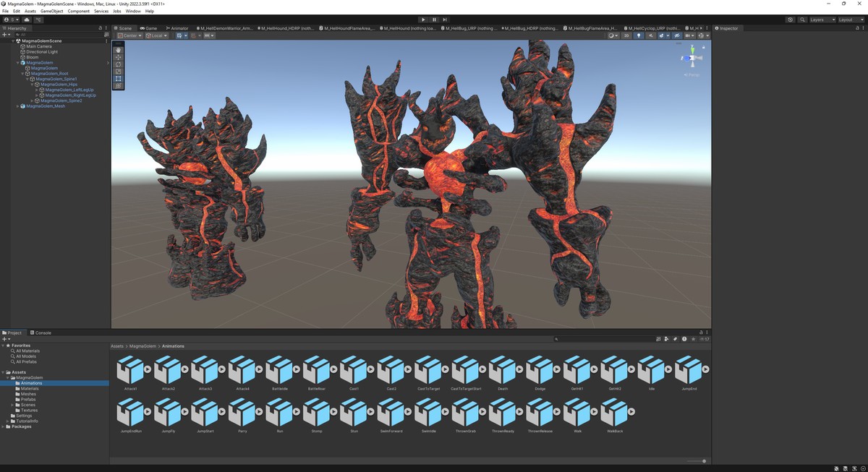Image resolution: width=868 pixels, height=472 pixels.
Task: Switch to the Console tab
Action: pos(42,332)
